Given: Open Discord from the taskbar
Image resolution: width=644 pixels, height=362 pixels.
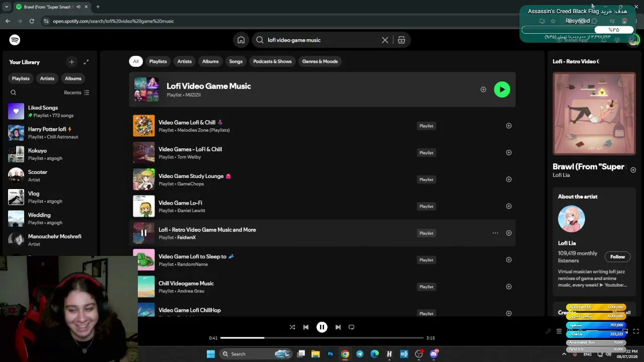Looking at the screenshot, I should (x=434, y=354).
